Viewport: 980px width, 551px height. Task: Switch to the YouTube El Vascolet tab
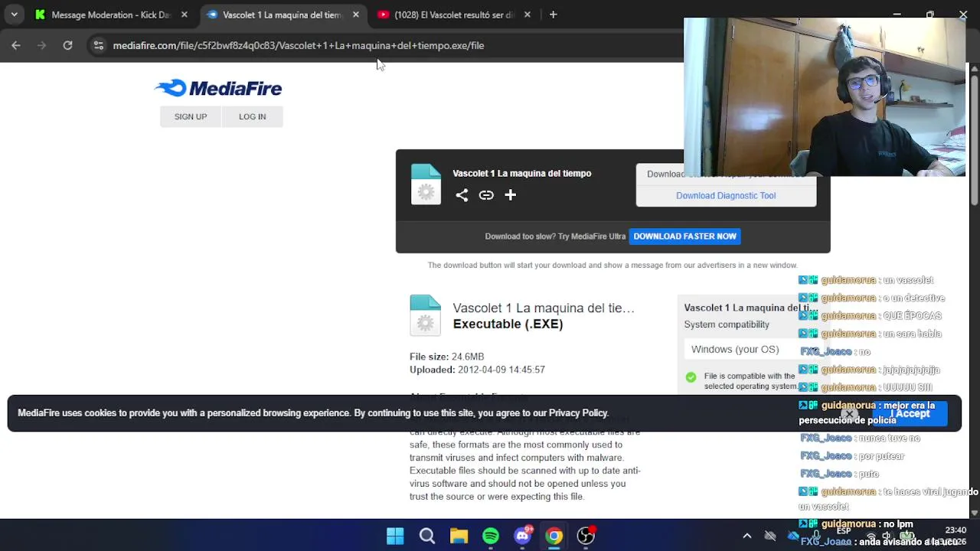click(453, 15)
